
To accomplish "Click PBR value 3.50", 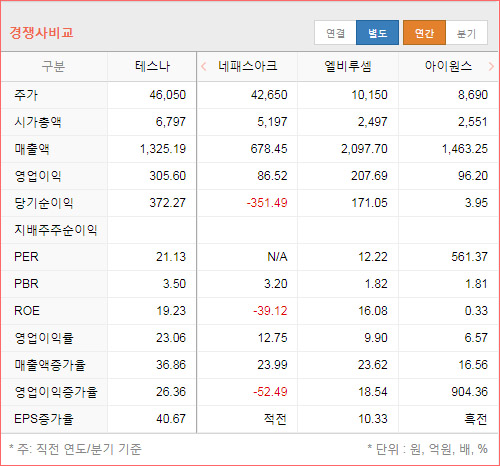I will (174, 284).
